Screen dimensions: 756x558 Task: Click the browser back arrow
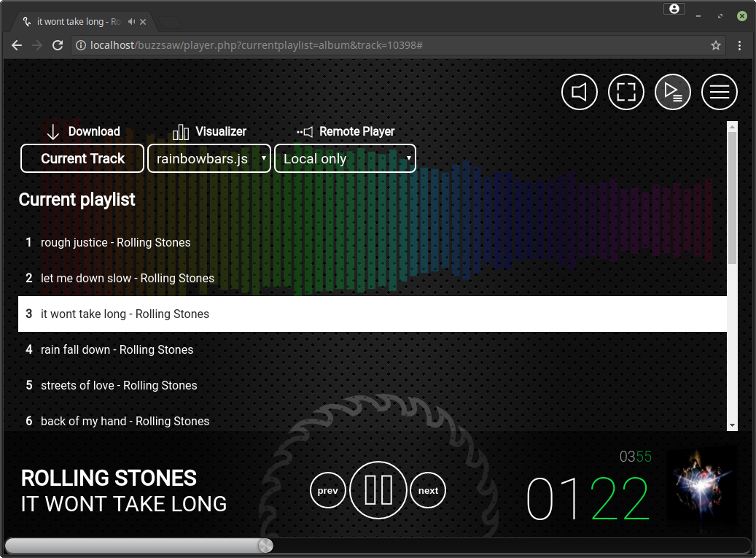(x=17, y=45)
